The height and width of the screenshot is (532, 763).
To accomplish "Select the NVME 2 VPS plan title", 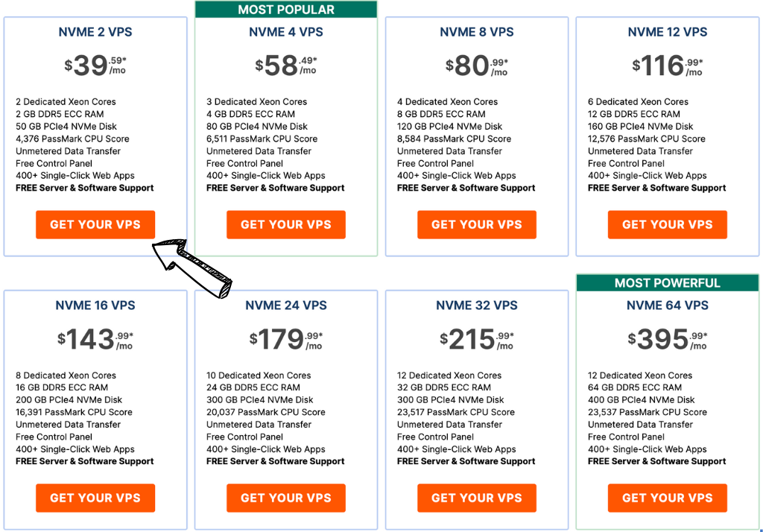I will pos(95,32).
